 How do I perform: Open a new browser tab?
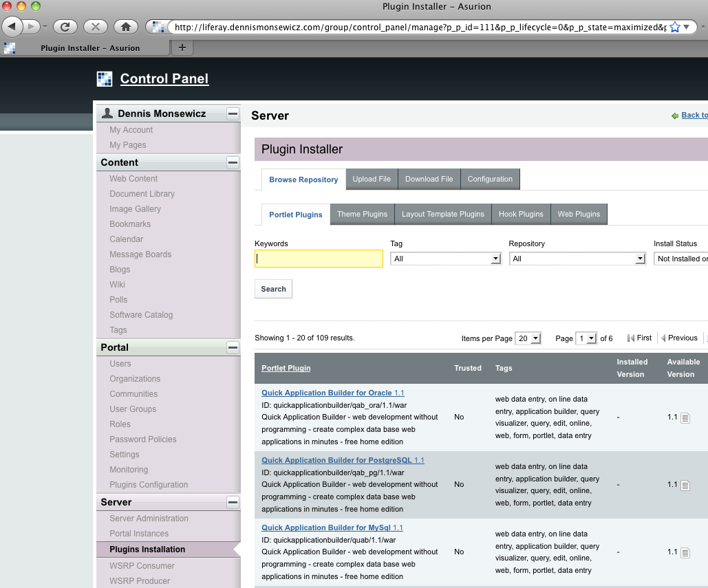(182, 47)
